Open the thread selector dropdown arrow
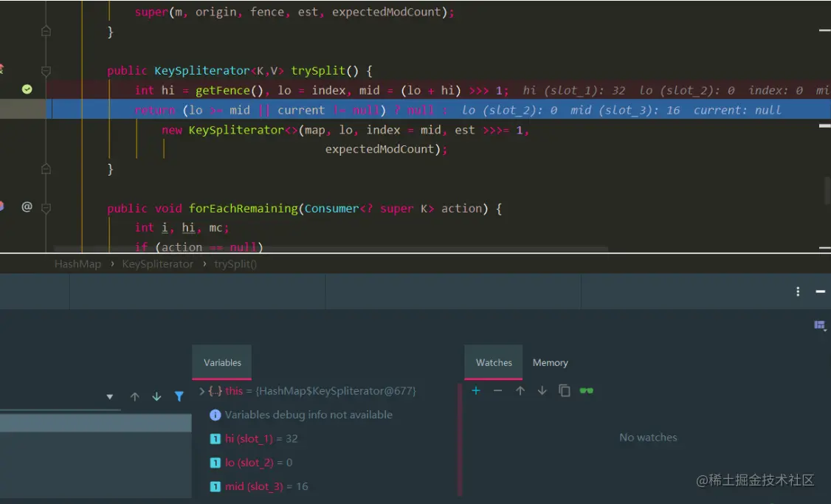The image size is (831, 504). coord(110,396)
